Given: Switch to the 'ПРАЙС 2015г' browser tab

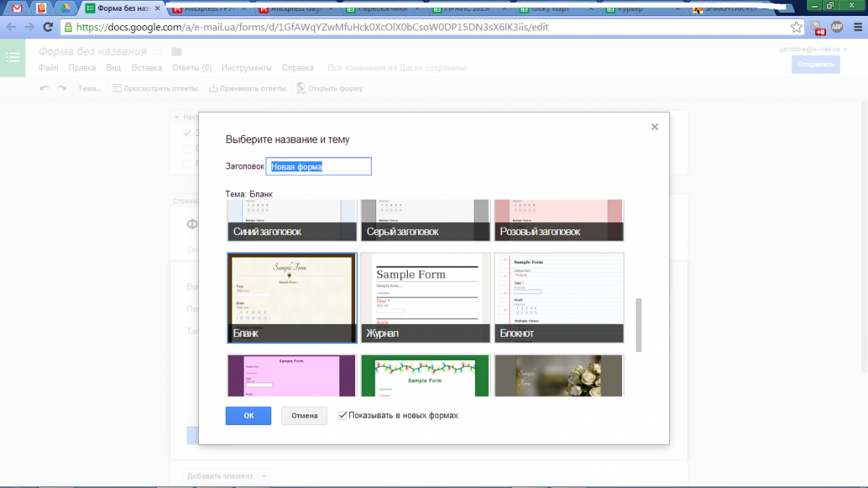Looking at the screenshot, I should (469, 9).
